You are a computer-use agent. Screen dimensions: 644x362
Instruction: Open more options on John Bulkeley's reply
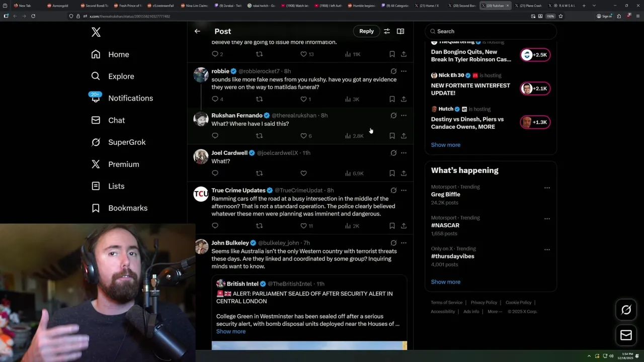[404, 243]
